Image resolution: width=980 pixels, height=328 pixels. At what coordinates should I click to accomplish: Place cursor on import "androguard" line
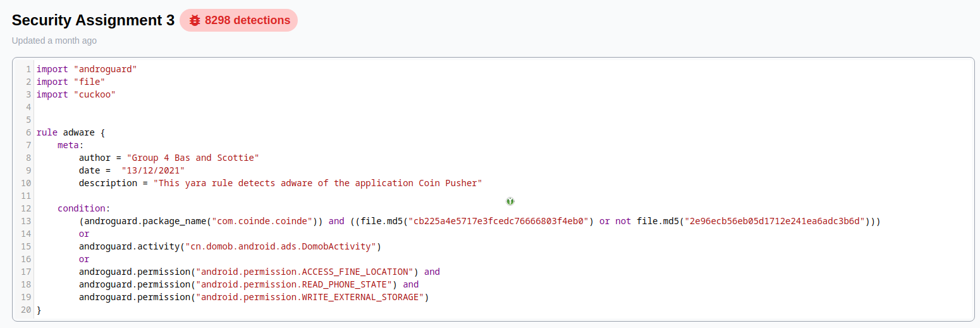87,69
